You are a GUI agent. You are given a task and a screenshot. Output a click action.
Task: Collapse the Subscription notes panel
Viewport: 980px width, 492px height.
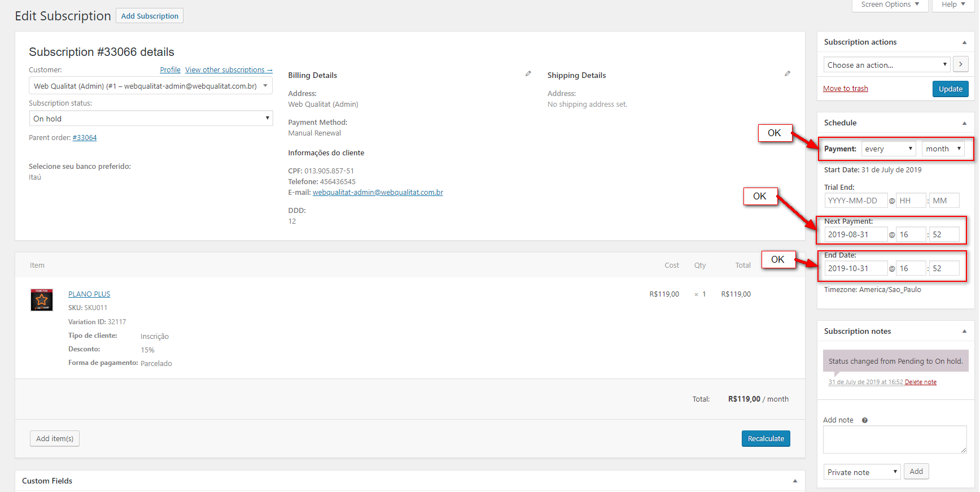coord(964,332)
